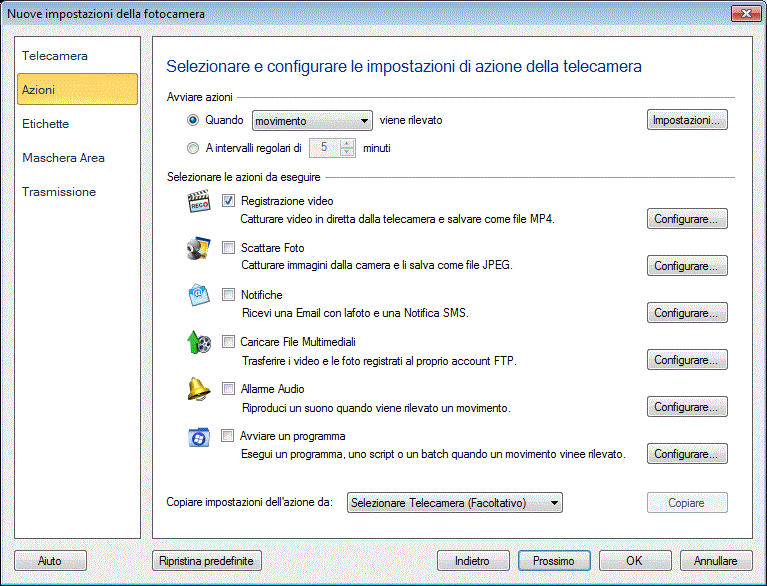Click the Avviare un programma icon
This screenshot has width=767, height=586.
[200, 438]
